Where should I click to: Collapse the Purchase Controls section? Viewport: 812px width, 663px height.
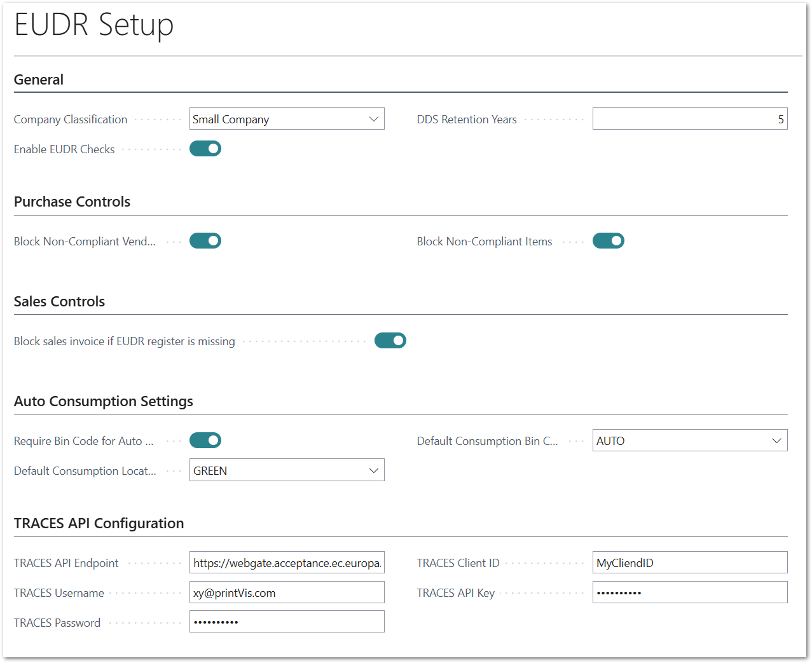click(x=72, y=202)
